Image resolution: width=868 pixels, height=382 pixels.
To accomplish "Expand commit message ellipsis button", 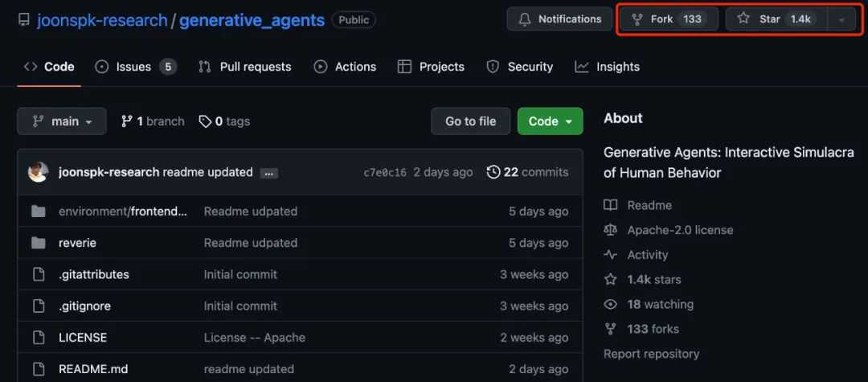I will point(269,173).
